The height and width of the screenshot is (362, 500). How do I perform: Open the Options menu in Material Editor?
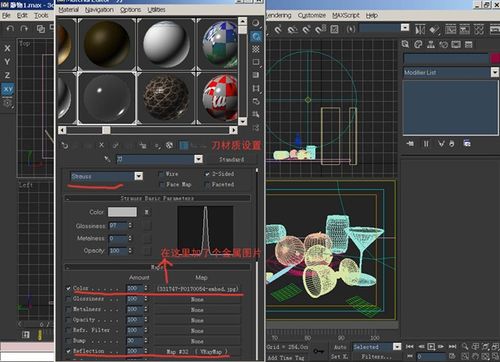[x=130, y=10]
